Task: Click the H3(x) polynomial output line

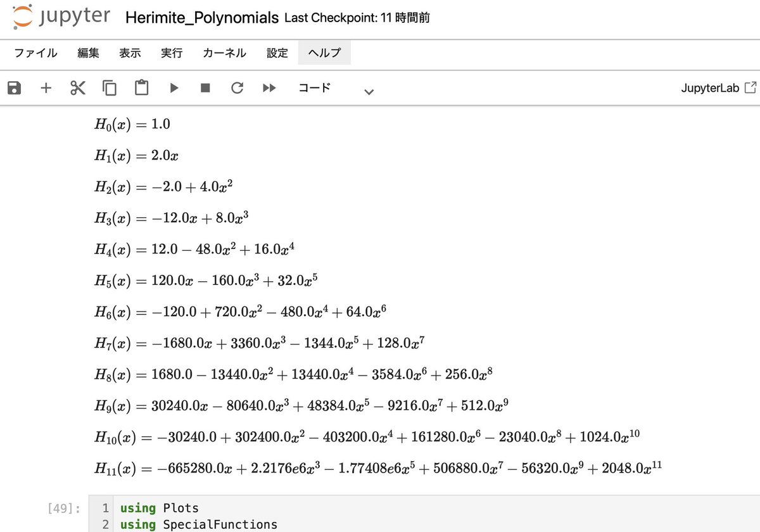Action: [171, 217]
